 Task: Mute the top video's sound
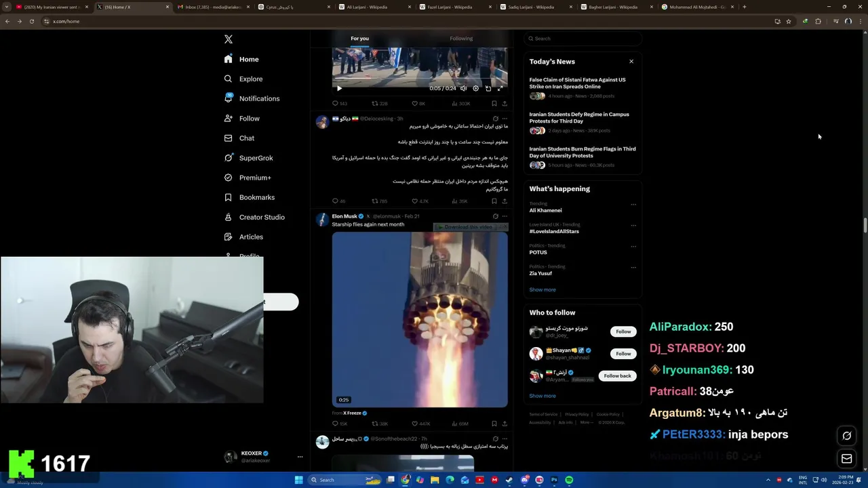(x=464, y=88)
